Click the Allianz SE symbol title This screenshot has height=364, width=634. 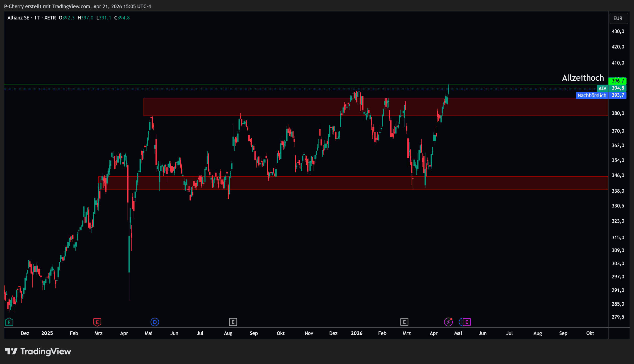click(18, 18)
